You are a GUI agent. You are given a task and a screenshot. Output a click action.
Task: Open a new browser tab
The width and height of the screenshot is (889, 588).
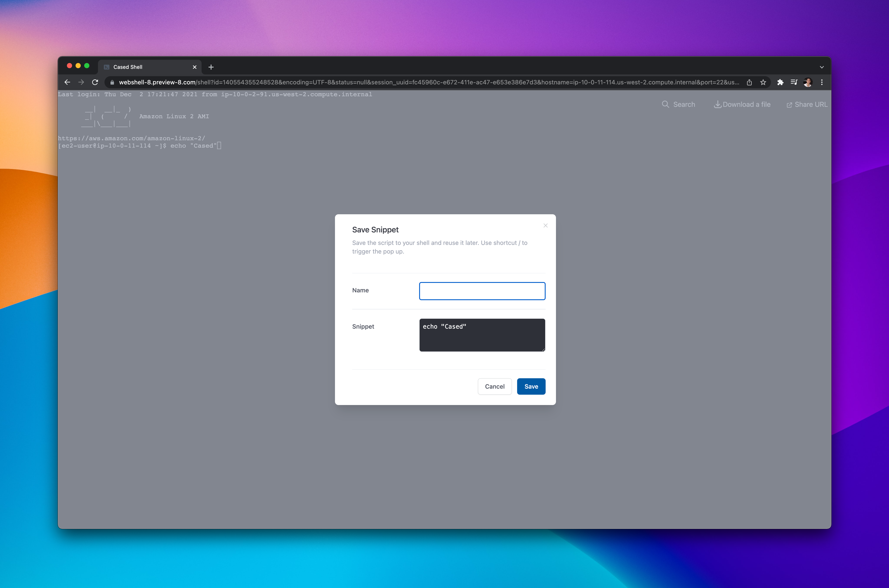tap(211, 67)
